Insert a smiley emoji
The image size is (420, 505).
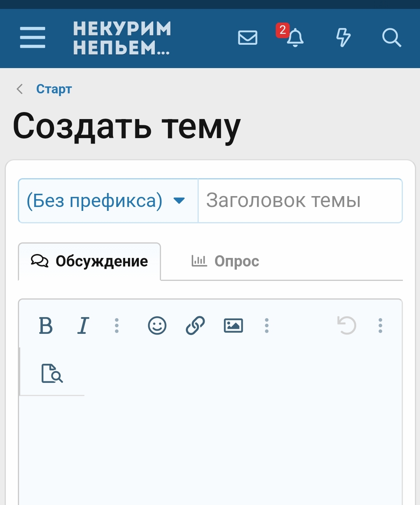[157, 326]
